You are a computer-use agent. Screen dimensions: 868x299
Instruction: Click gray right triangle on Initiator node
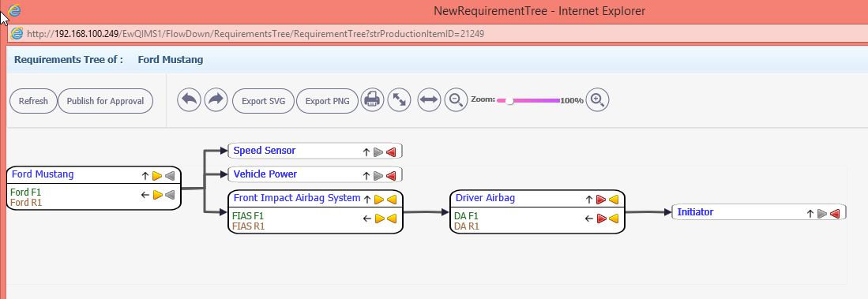click(822, 213)
